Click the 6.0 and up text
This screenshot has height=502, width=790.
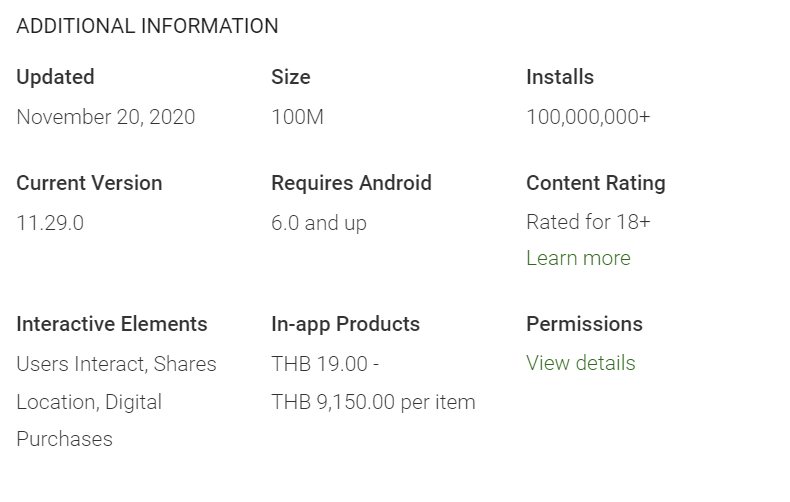[x=319, y=223]
